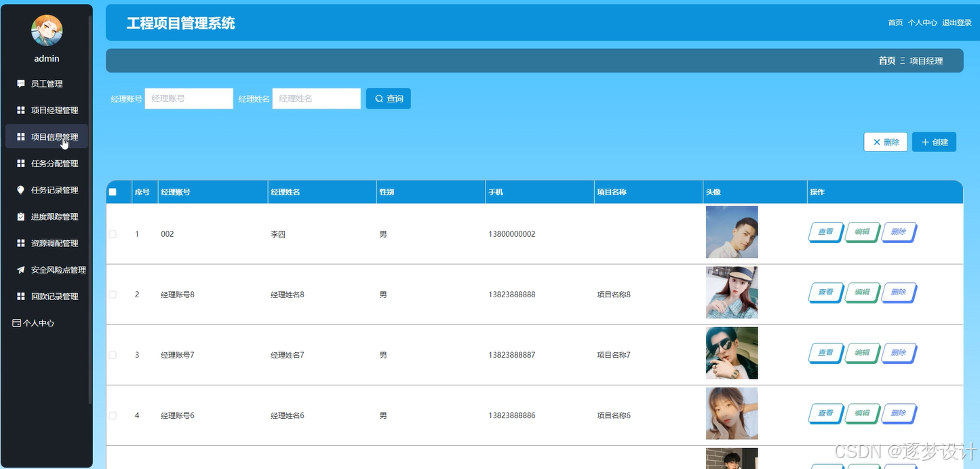Click 查看 for row 经理姓名7
The image size is (980, 469).
pyautogui.click(x=825, y=353)
